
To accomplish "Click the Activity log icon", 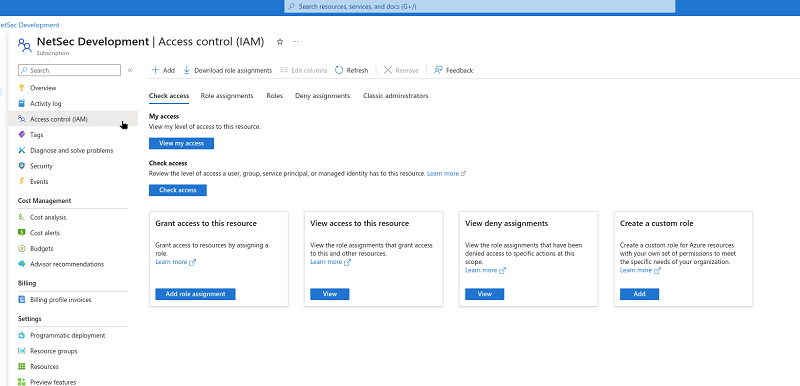I will pyautogui.click(x=21, y=104).
